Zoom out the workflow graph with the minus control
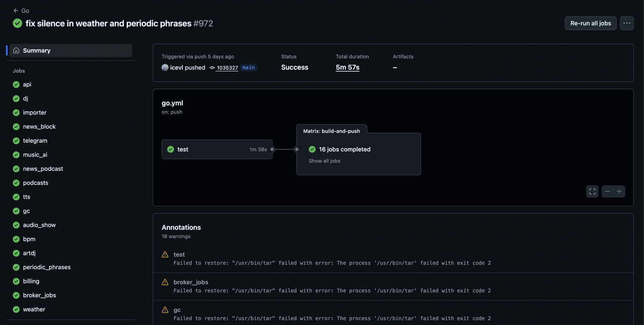The width and height of the screenshot is (644, 325). point(607,191)
